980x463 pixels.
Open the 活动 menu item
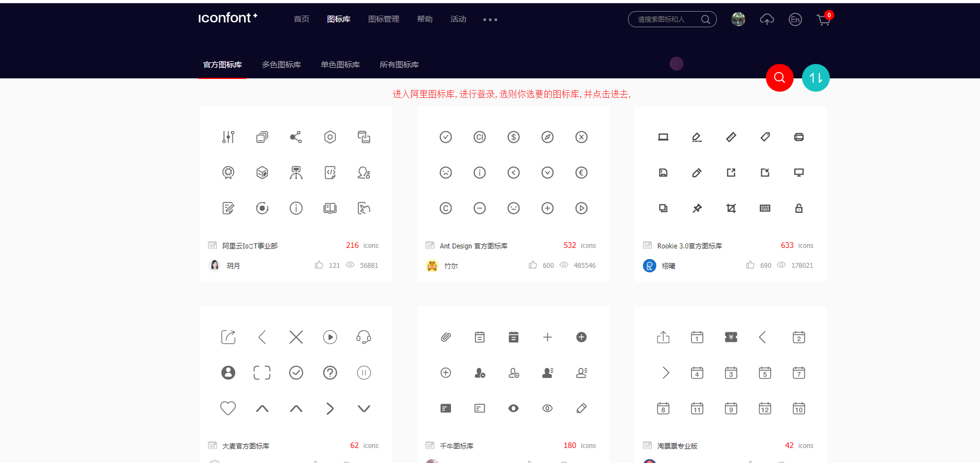[458, 19]
